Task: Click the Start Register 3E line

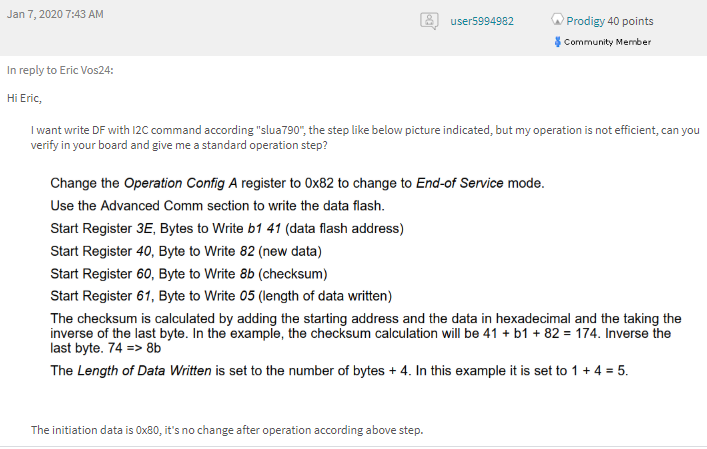Action: click(227, 229)
